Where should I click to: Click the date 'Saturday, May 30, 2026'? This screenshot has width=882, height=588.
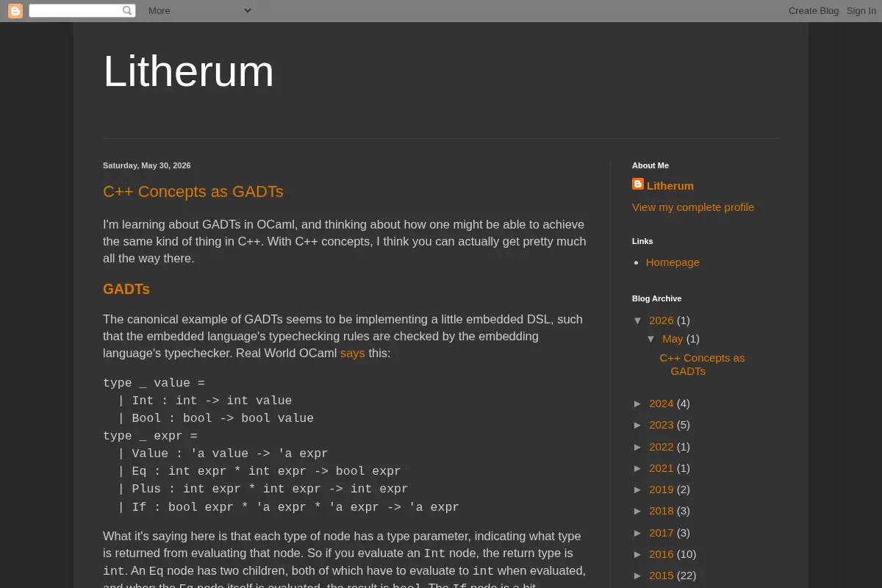(147, 165)
